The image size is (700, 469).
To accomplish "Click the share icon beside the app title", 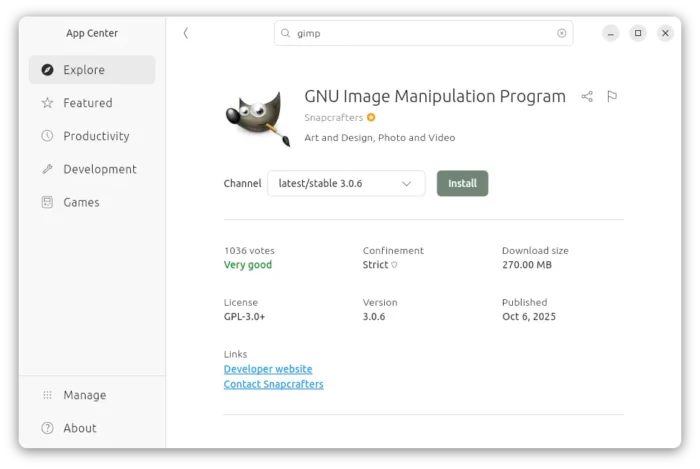I will pyautogui.click(x=587, y=97).
